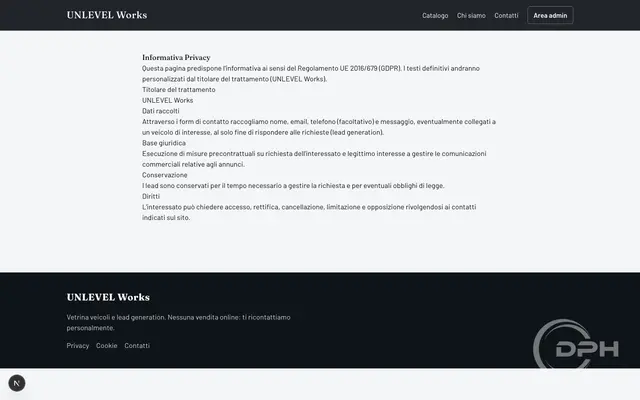The width and height of the screenshot is (640, 400).
Task: Click the Diritti section heading
Action: point(151,196)
